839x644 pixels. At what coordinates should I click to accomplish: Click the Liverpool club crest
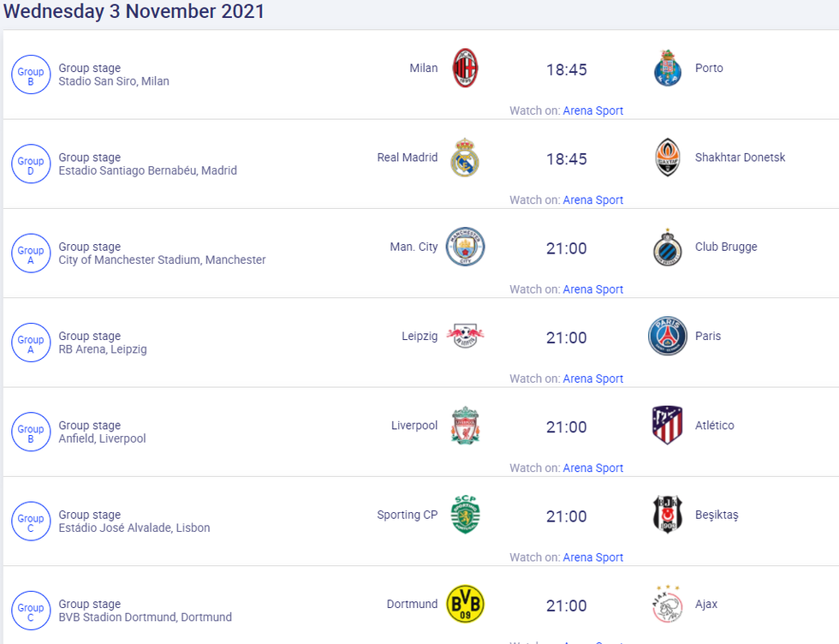[465, 426]
